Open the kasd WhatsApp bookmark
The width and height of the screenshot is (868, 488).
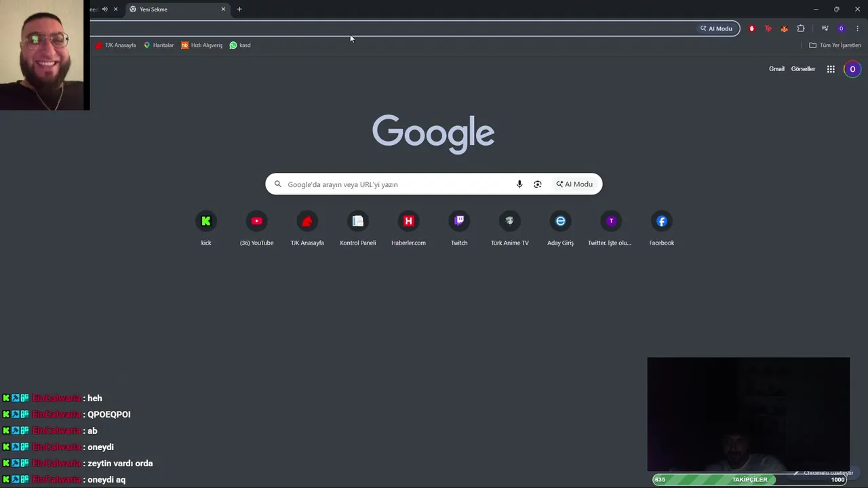coord(240,45)
